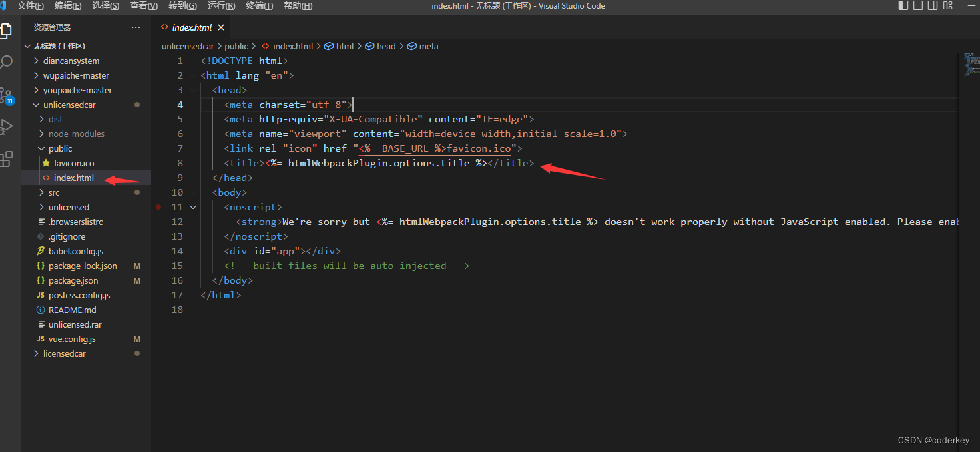Toggle the secondary sidebar visibility

933,6
